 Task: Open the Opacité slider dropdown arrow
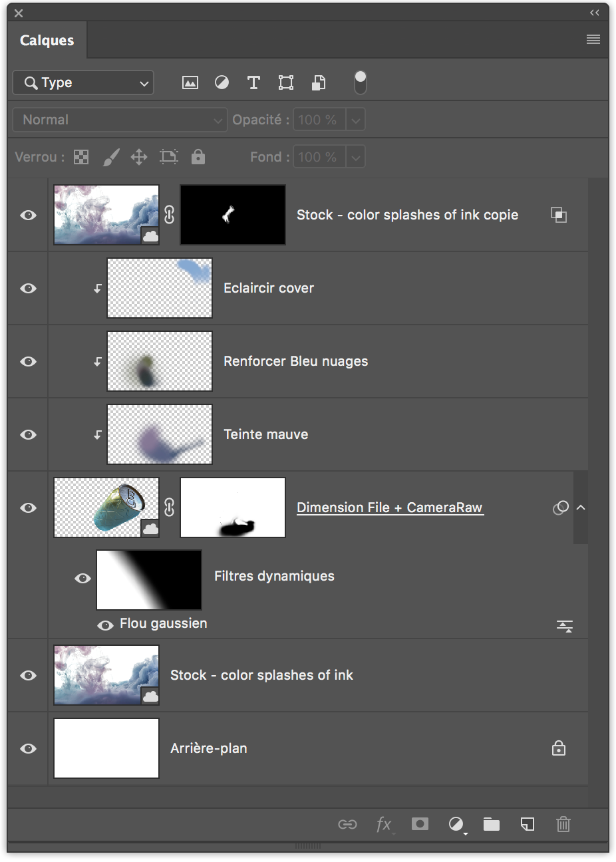(x=356, y=120)
